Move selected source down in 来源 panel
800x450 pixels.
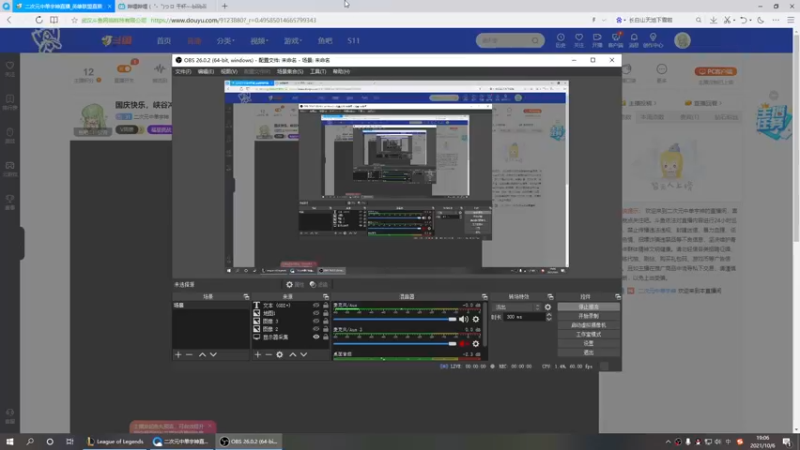click(304, 355)
